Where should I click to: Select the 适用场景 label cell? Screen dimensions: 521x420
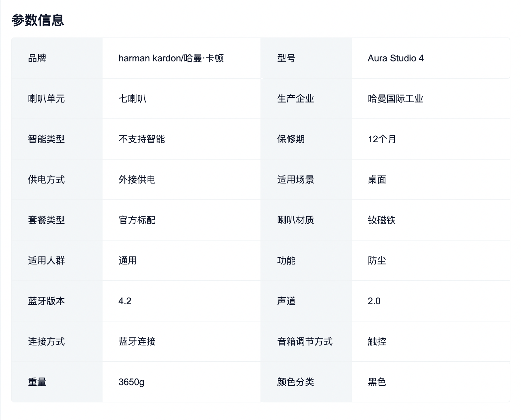click(306, 180)
